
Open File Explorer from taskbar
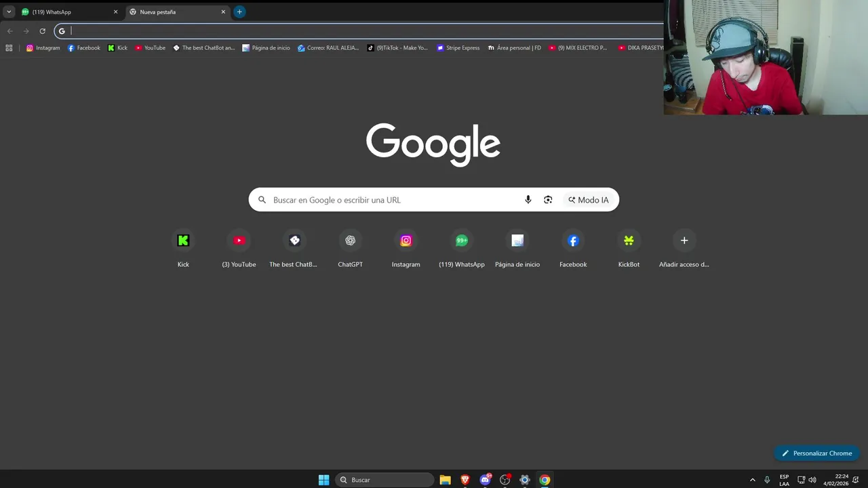click(x=446, y=480)
